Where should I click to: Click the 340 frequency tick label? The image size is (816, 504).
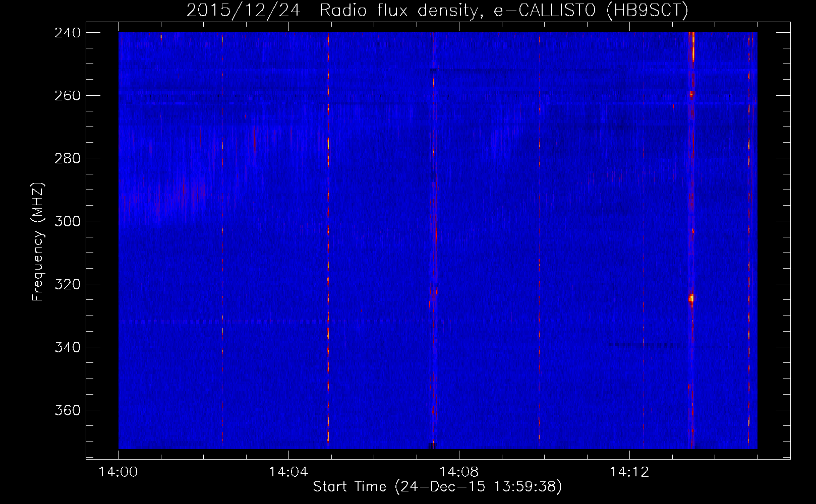tap(67, 347)
